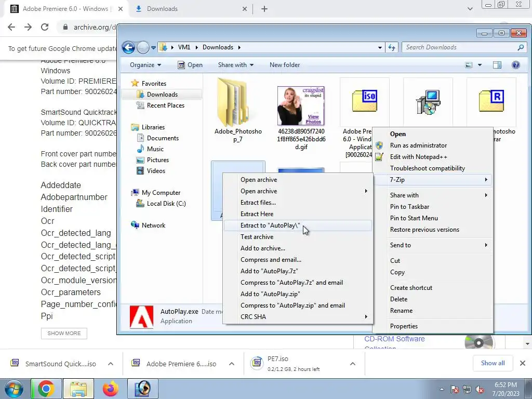Click the CD-ROM Software link on page
The width and height of the screenshot is (532, 399).
point(394,339)
